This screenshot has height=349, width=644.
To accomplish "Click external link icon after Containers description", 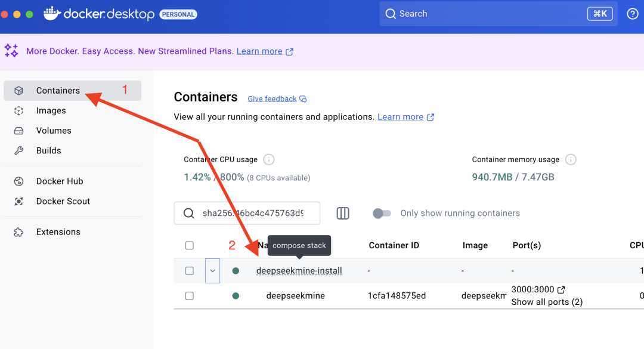I will point(431,117).
